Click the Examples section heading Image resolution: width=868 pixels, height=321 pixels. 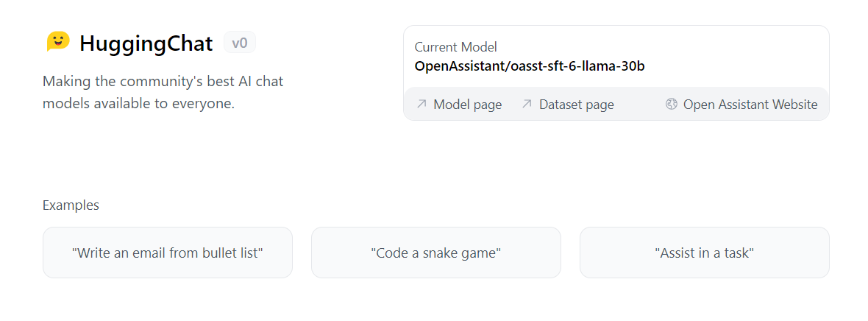(71, 205)
